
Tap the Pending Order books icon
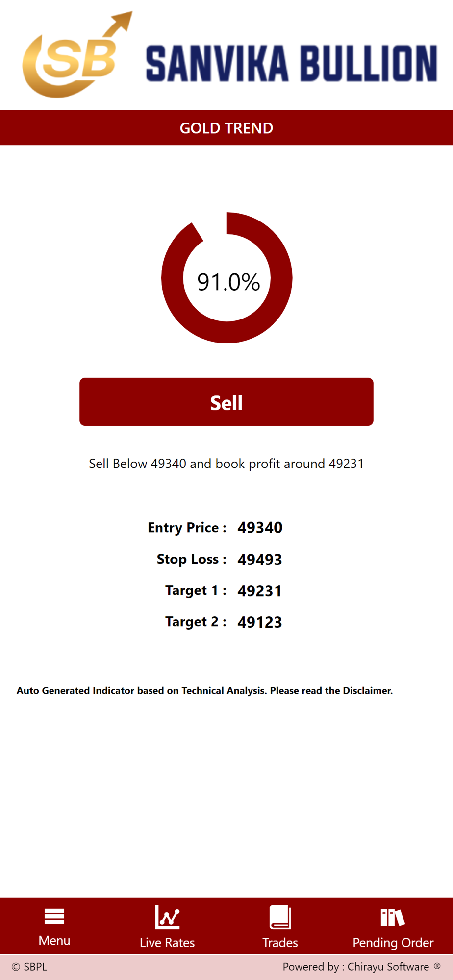[x=393, y=917]
